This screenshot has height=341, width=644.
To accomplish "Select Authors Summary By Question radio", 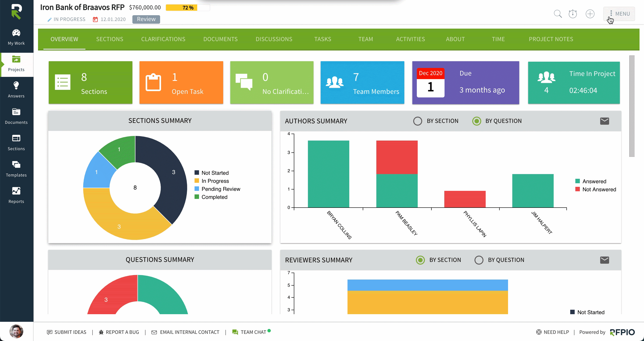I will pos(477,121).
